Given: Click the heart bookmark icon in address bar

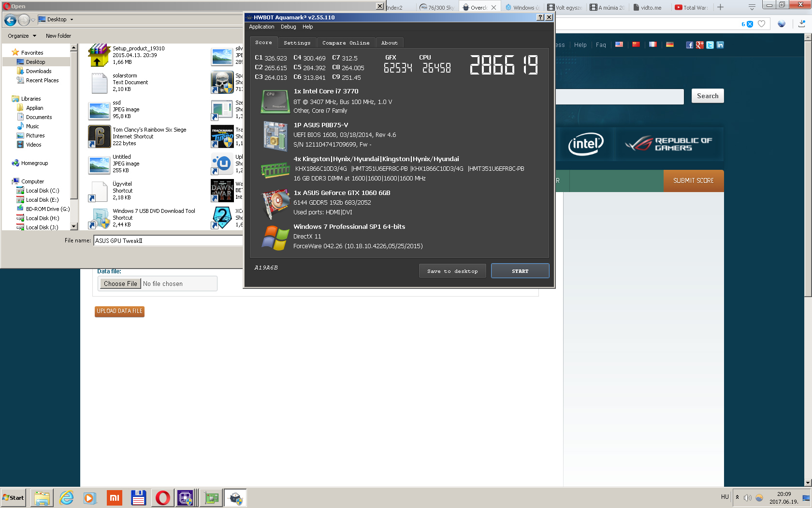Looking at the screenshot, I should point(762,24).
